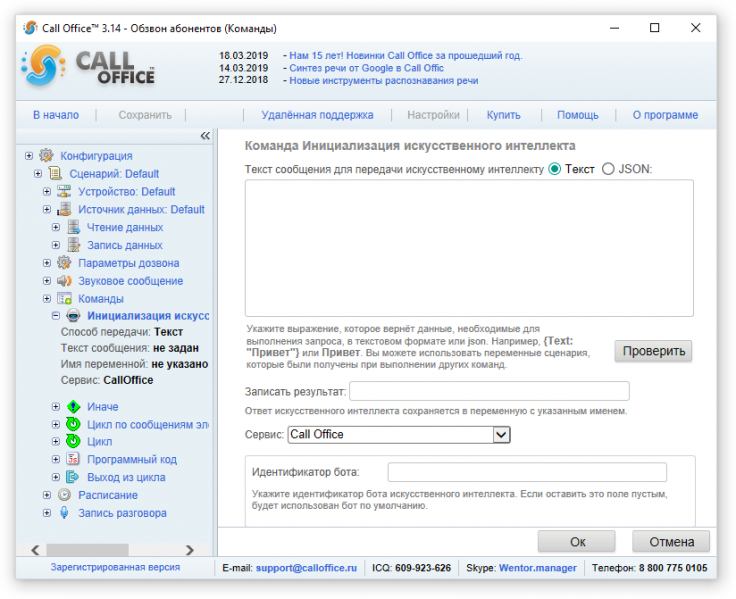The height and width of the screenshot is (599, 736).
Task: Click the Конфигурация gear icon
Action: [x=46, y=155]
